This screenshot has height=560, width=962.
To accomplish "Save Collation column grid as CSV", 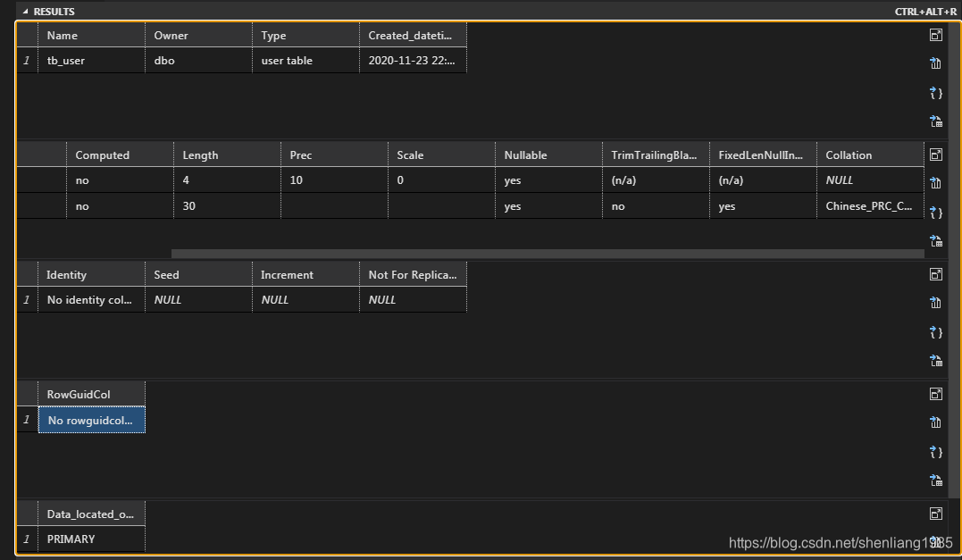I will [935, 182].
